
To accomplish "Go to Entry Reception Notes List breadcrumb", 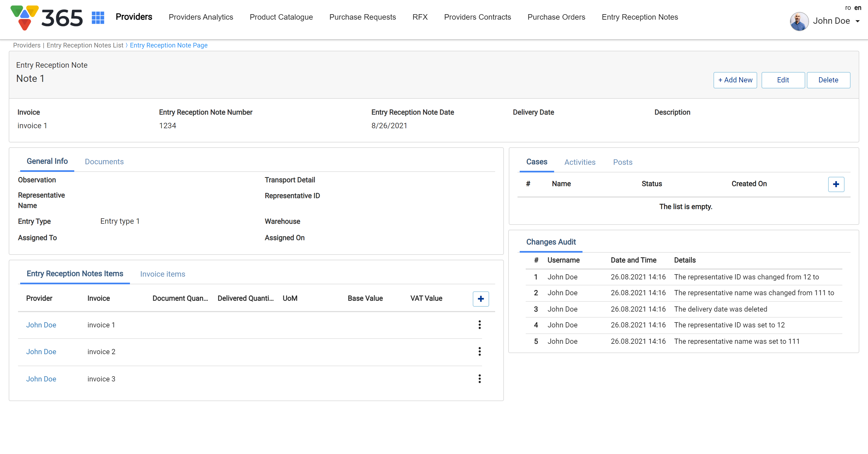I will point(85,45).
